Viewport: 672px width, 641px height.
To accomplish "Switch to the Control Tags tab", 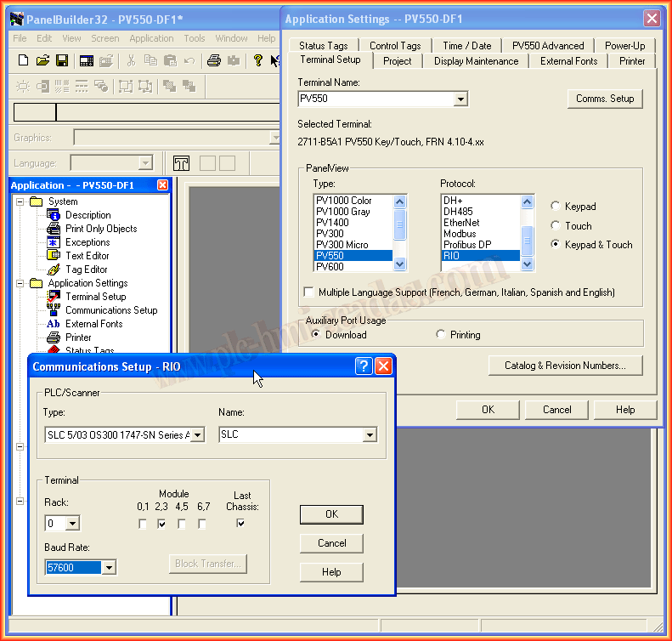I will (x=395, y=46).
